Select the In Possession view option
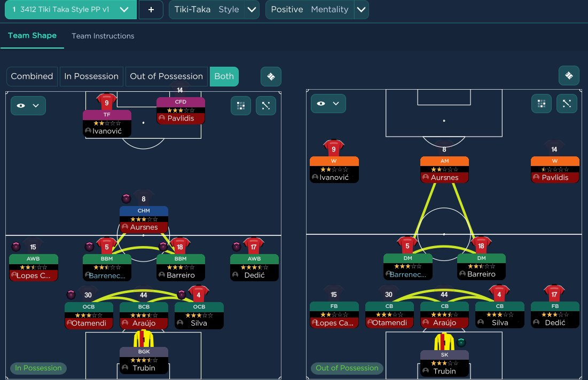This screenshot has height=380, width=588. (91, 76)
